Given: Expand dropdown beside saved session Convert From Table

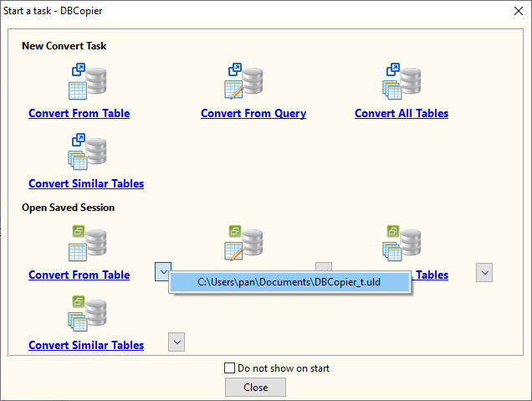Looking at the screenshot, I should pos(163,270).
